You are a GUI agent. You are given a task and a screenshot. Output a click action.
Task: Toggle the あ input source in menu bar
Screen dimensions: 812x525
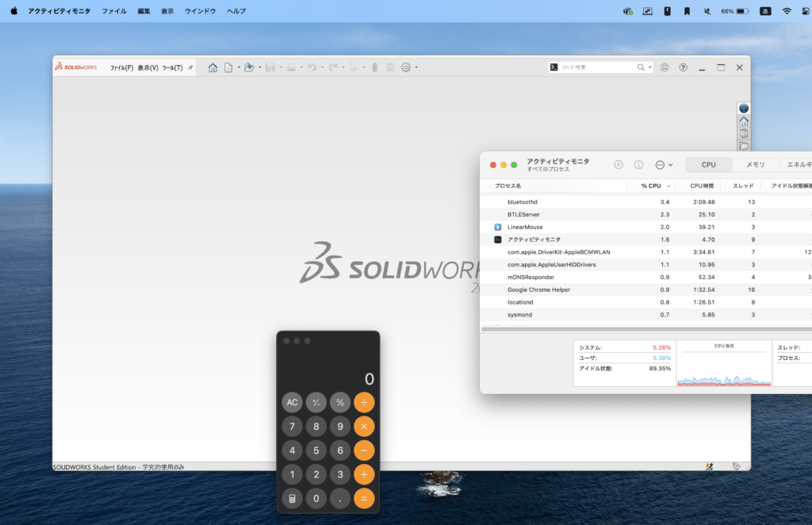pyautogui.click(x=765, y=11)
